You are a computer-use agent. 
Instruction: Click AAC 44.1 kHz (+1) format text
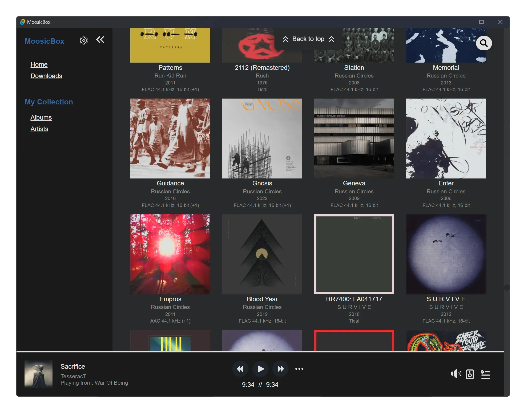(x=170, y=321)
